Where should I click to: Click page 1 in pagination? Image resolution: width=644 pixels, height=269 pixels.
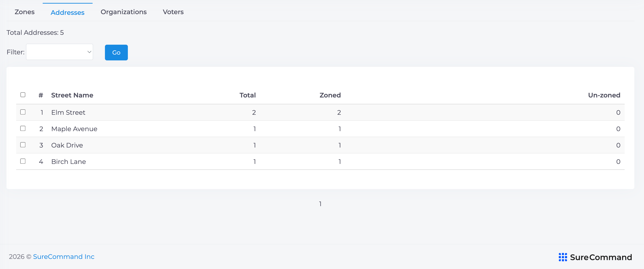point(320,204)
